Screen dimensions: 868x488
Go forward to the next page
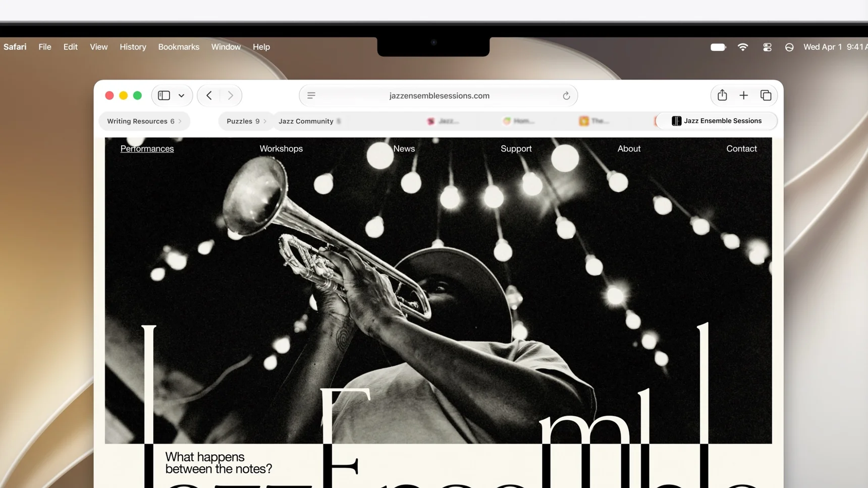click(x=231, y=95)
